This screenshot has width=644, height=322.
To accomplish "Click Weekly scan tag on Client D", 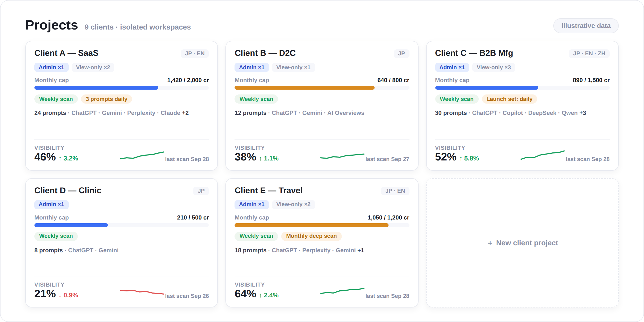I will pos(56,236).
